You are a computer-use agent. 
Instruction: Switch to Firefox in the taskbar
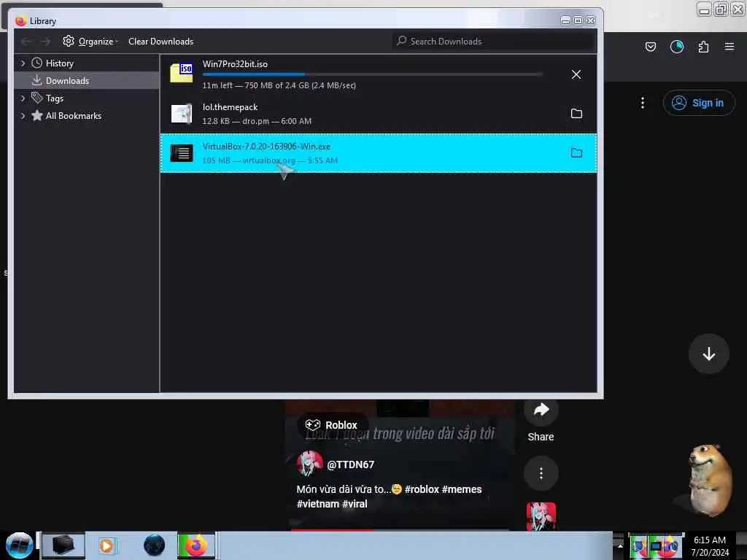196,545
